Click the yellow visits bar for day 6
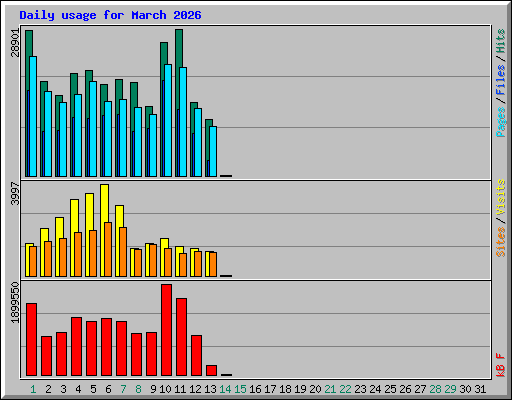512x400 pixels. (x=104, y=203)
